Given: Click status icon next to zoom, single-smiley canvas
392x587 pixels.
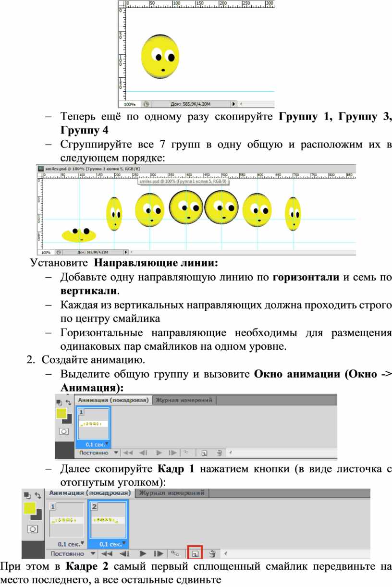Looking at the screenshot, I should click(x=147, y=104).
